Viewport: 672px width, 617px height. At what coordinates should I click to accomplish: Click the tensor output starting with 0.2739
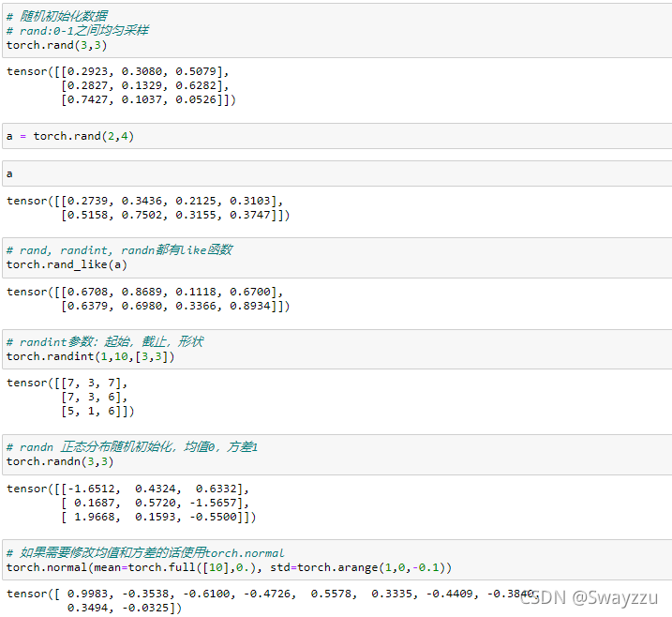point(148,208)
